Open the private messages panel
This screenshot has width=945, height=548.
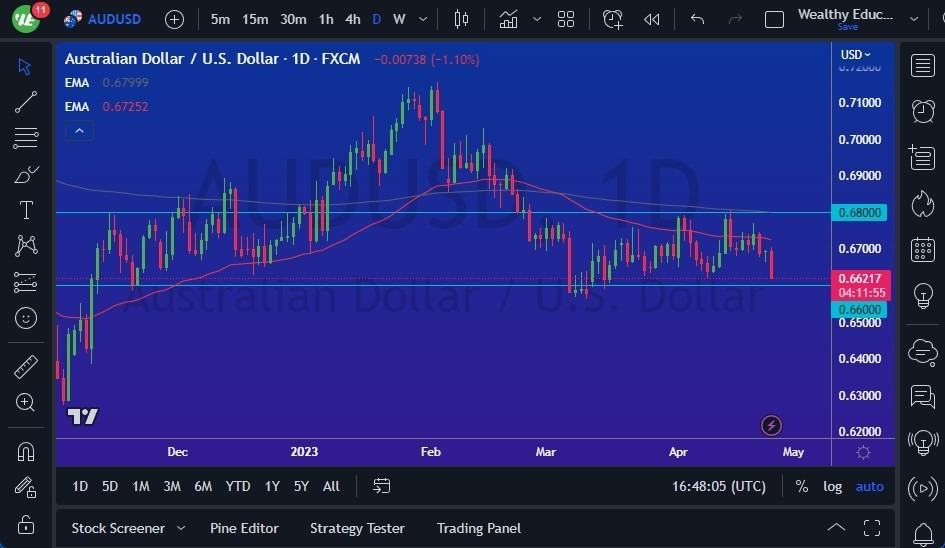[x=923, y=397]
